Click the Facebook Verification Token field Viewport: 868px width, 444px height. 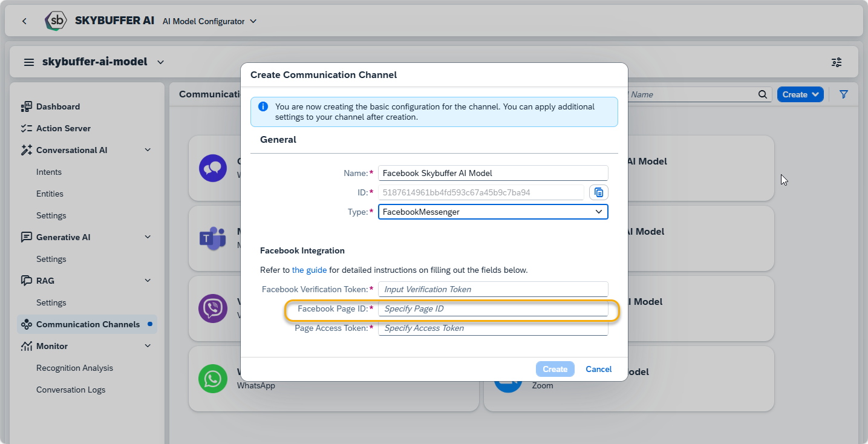(493, 289)
